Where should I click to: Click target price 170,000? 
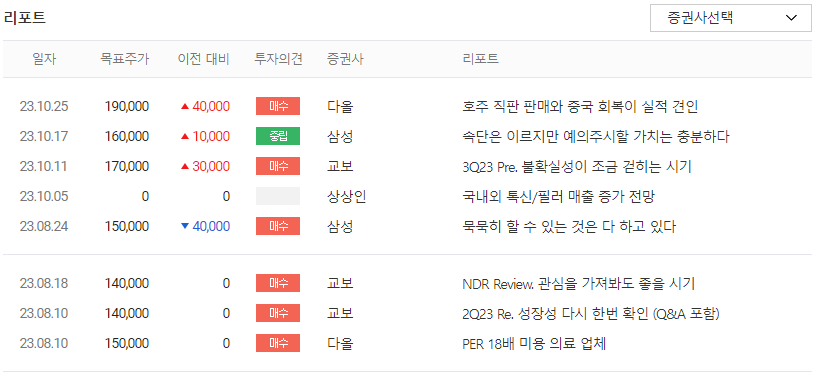pyautogui.click(x=126, y=167)
